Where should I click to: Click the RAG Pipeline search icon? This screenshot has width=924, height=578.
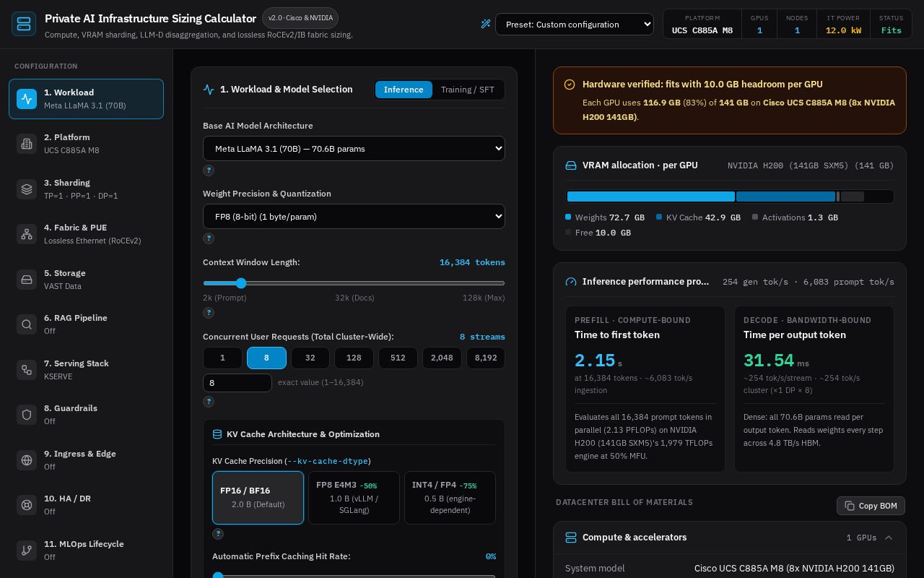(x=27, y=324)
